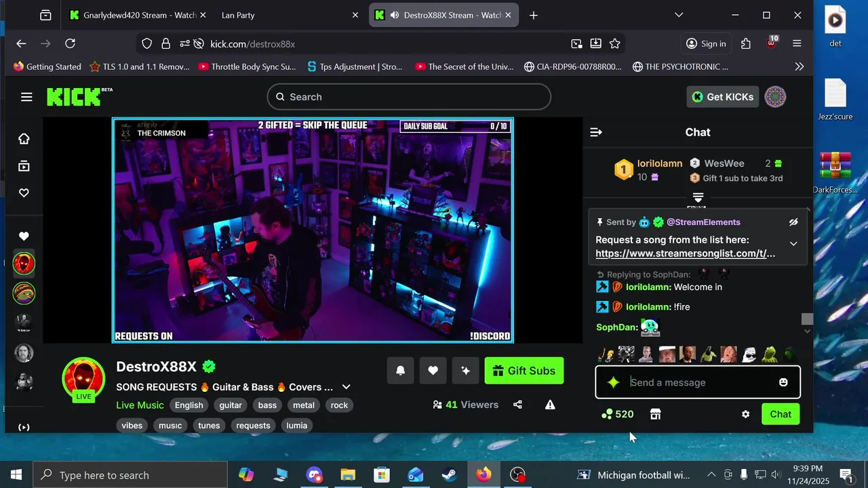Open the action center notifications icon
The image size is (868, 488).
tap(846, 474)
